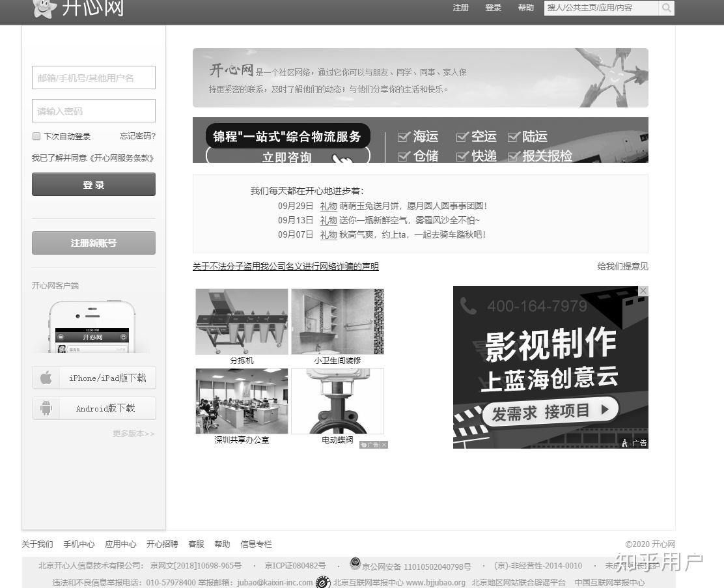Click 登录 in the top bar
This screenshot has height=588, width=724.
click(493, 8)
